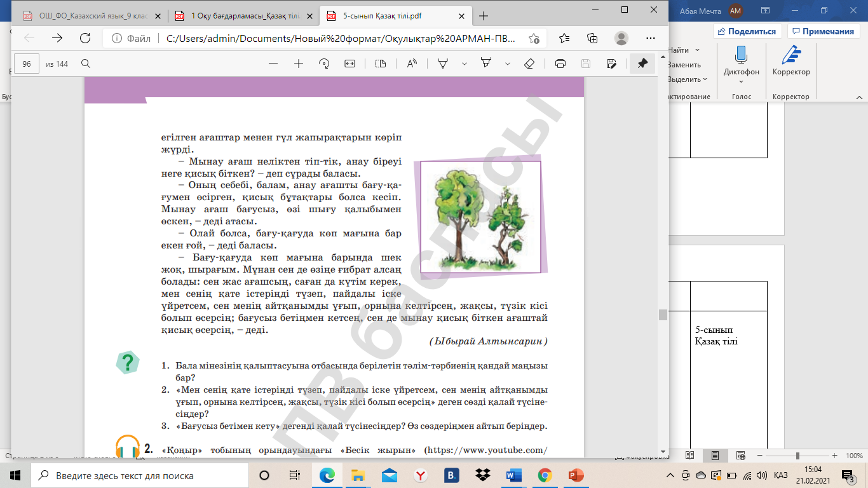Select the 5-сынып Қазақ тілі.pdf tab
The width and height of the screenshot is (868, 488).
pos(395,15)
